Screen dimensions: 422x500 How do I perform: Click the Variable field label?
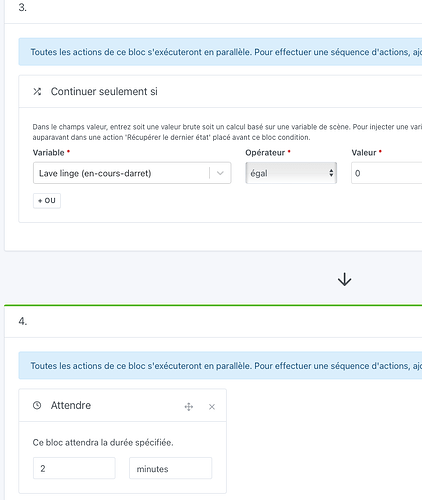coord(48,153)
